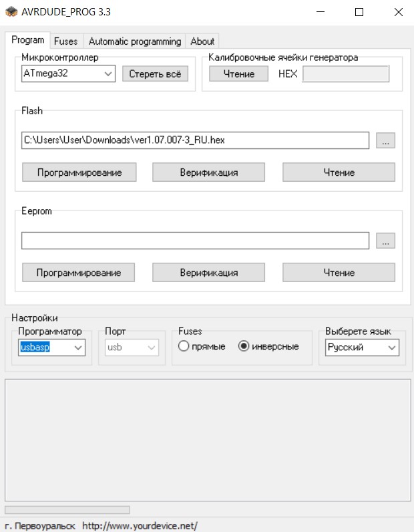Read calibration cells with Чтение button

[238, 74]
